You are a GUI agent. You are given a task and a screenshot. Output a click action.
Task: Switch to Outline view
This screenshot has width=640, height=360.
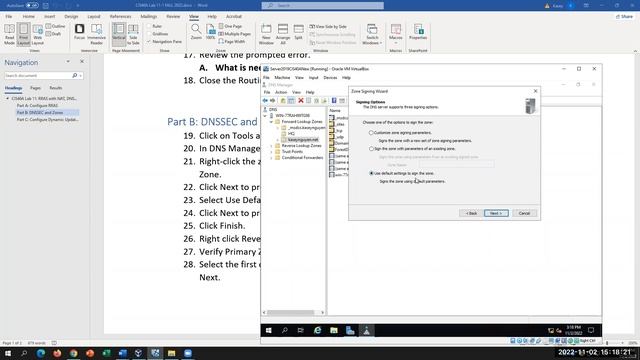pyautogui.click(x=56, y=26)
